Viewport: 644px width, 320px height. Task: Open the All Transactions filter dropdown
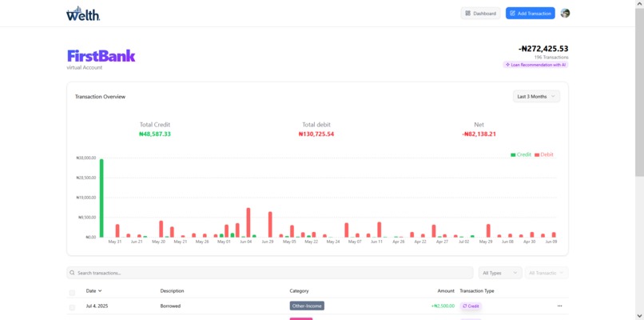click(x=547, y=273)
